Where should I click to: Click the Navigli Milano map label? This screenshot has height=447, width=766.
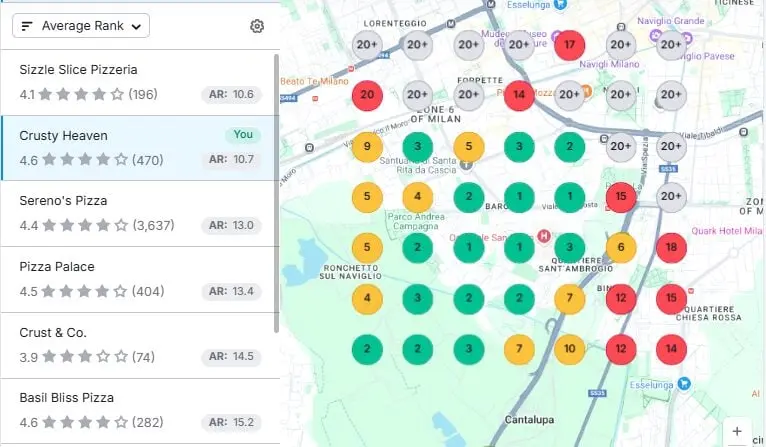pos(609,64)
